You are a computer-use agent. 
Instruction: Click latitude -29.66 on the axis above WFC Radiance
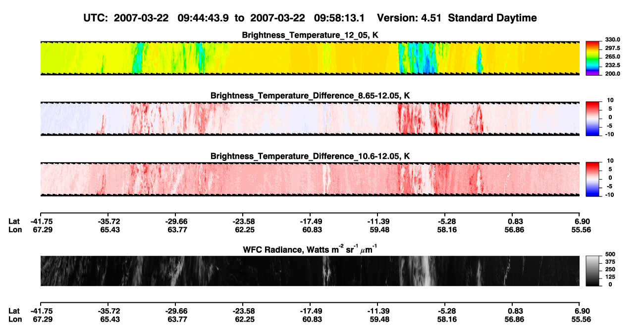click(x=177, y=222)
